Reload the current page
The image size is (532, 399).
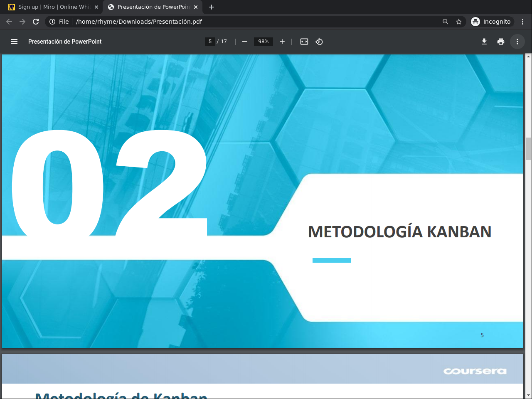[36, 22]
